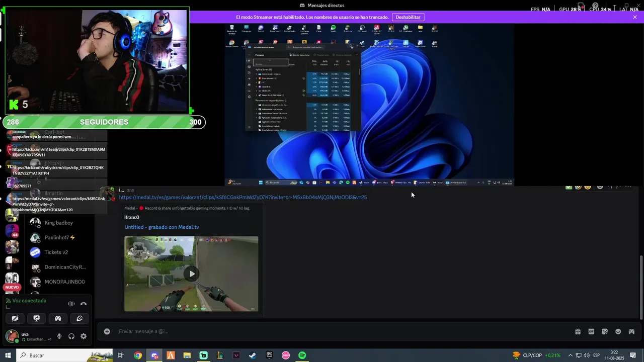
Task: Open the GIF picker
Action: click(x=591, y=331)
